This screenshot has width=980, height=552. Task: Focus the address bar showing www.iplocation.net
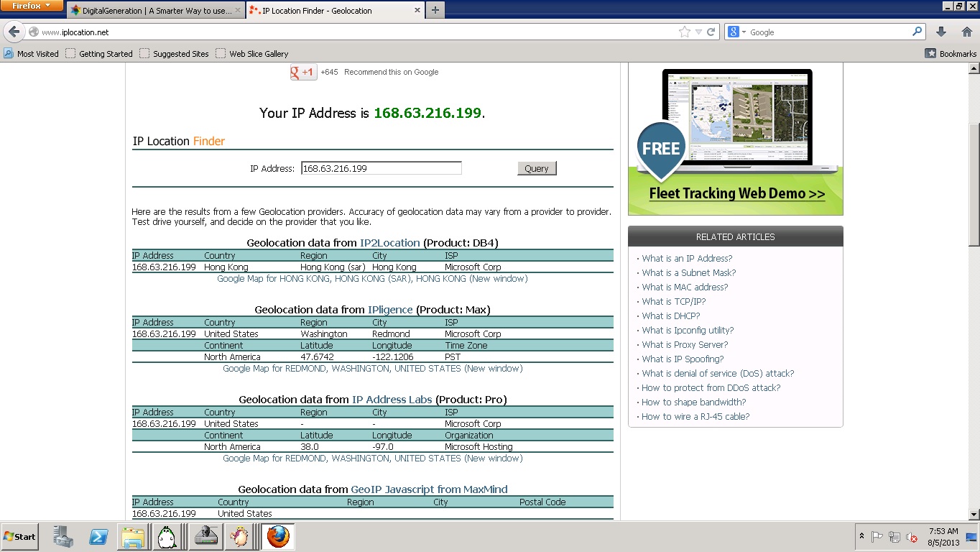tap(352, 32)
